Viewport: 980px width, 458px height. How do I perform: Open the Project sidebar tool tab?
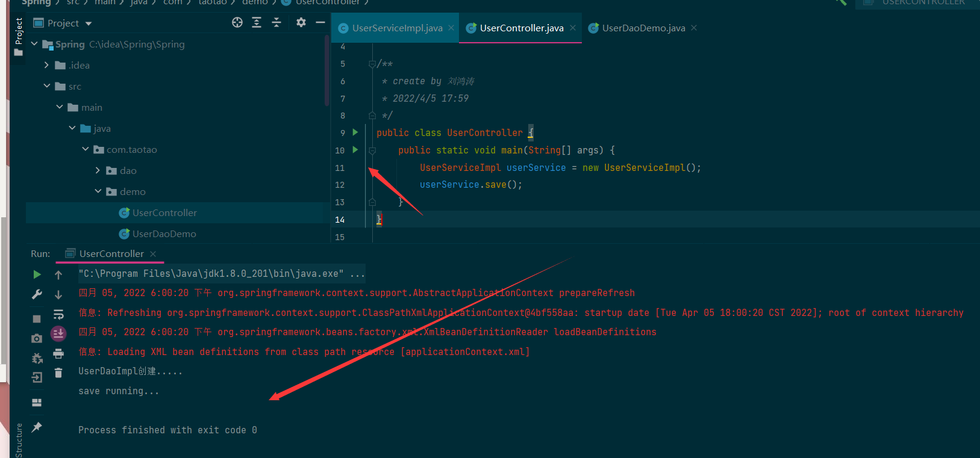pos(18,36)
